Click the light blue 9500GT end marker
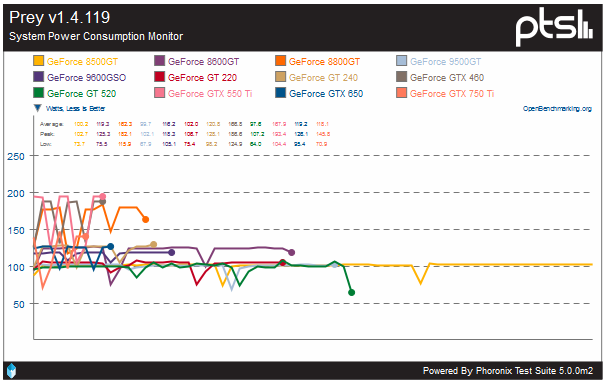This screenshot has width=606, height=384. (x=335, y=265)
